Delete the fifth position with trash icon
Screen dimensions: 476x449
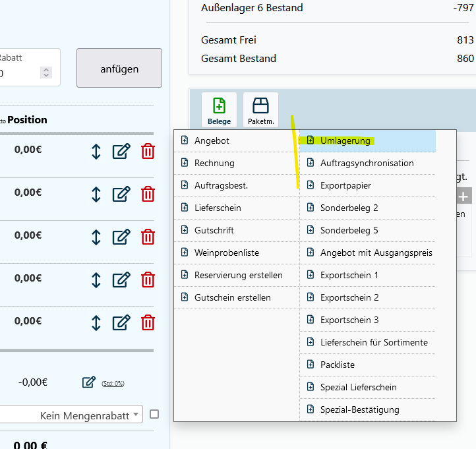coord(148,322)
